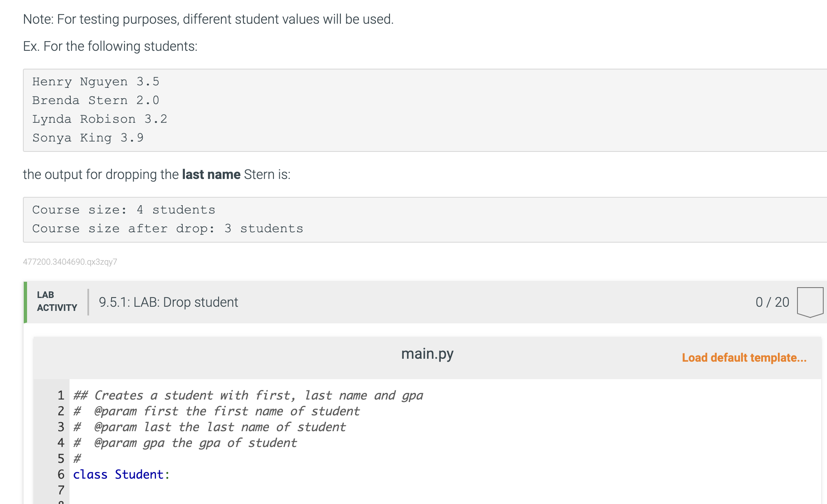Click the Course size: 4 students output line
The image size is (827, 504).
pyautogui.click(x=124, y=209)
